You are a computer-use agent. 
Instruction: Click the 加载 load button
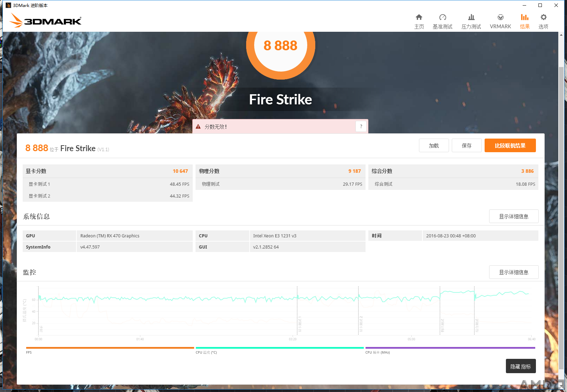click(434, 146)
